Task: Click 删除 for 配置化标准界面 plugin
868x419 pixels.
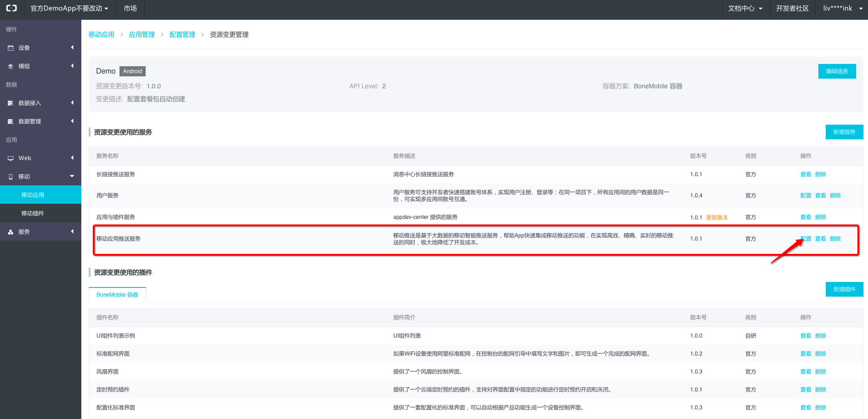Action: pos(820,408)
